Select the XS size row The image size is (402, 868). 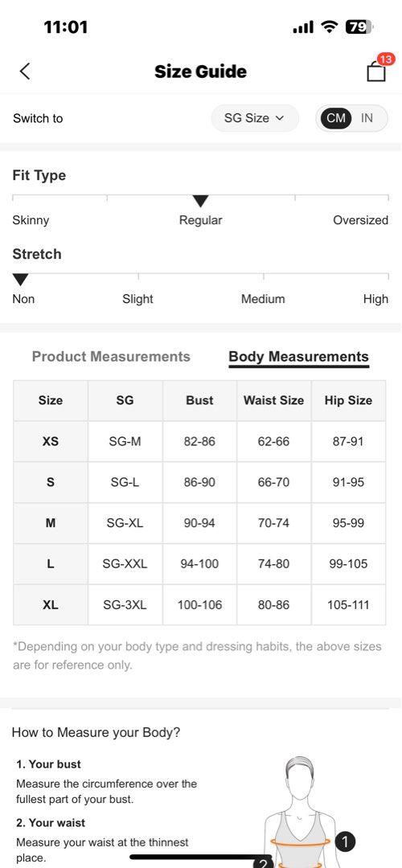click(x=199, y=442)
